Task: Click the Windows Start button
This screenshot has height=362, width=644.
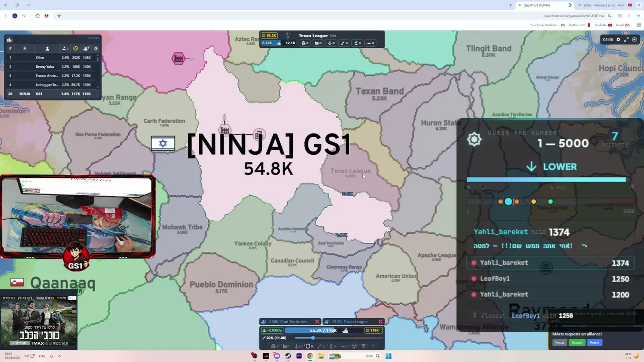Action: (x=388, y=356)
